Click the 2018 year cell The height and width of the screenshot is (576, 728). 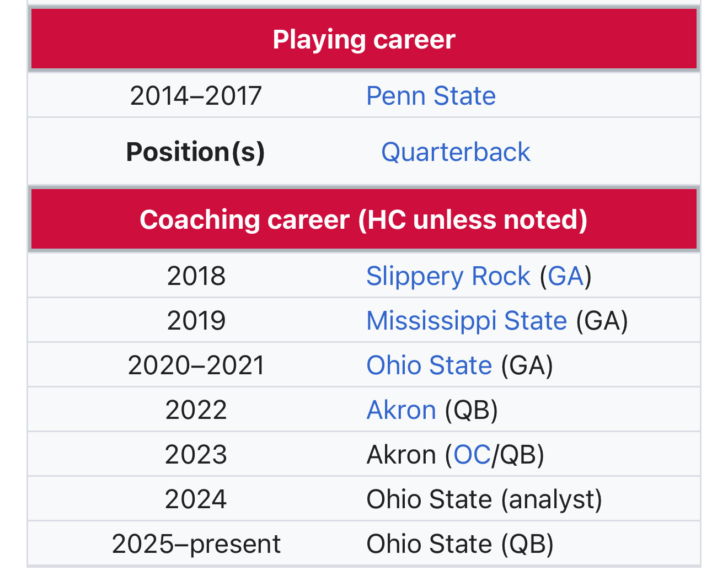[196, 276]
